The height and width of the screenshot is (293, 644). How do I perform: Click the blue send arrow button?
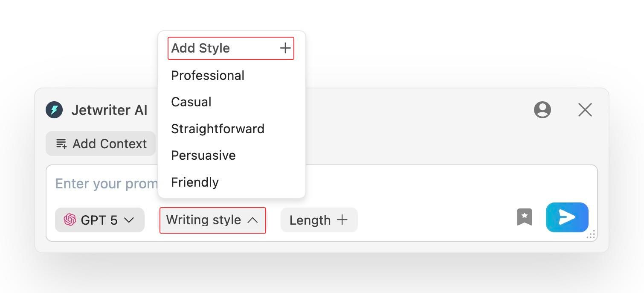(567, 217)
